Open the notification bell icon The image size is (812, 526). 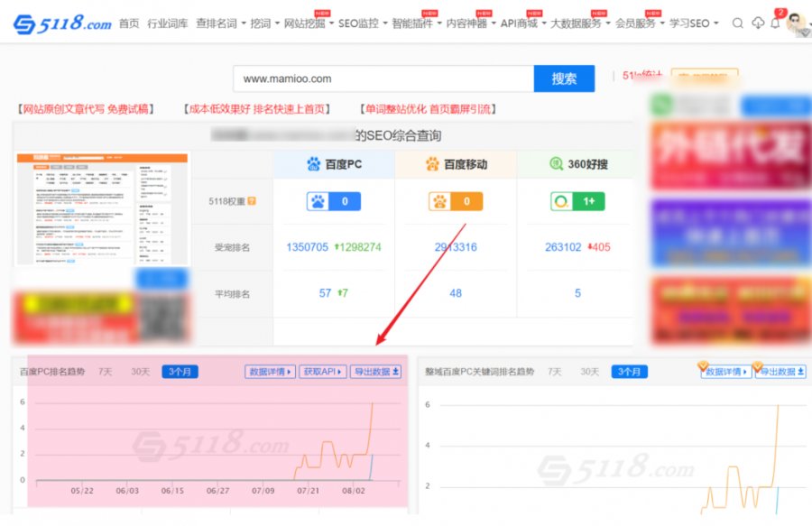(775, 23)
